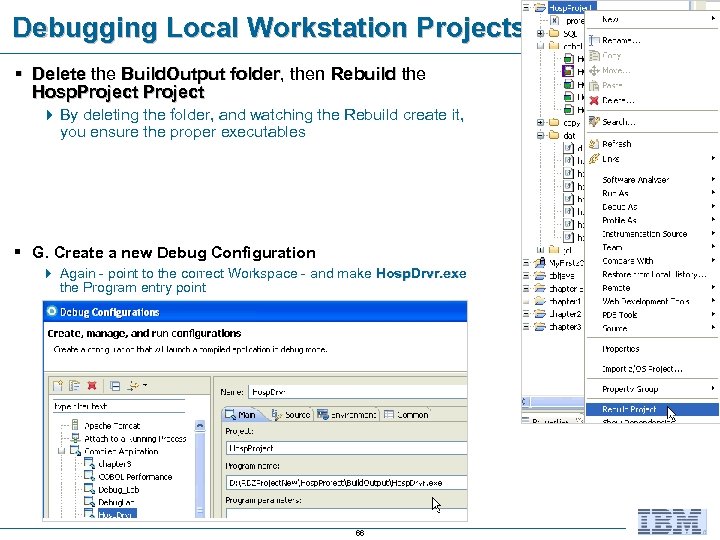Click the Program parameters text box
Image resolution: width=720 pixels, height=540 pixels.
347,513
